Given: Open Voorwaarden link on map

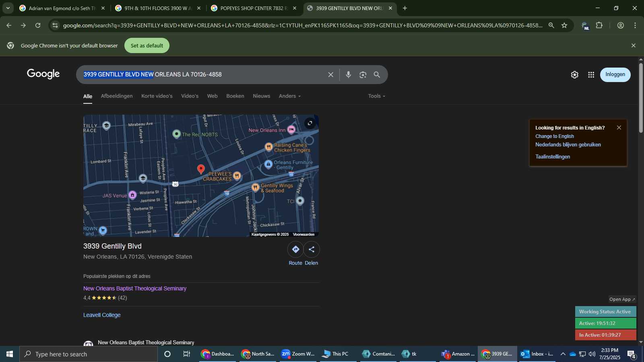Looking at the screenshot, I should pyautogui.click(x=303, y=234).
